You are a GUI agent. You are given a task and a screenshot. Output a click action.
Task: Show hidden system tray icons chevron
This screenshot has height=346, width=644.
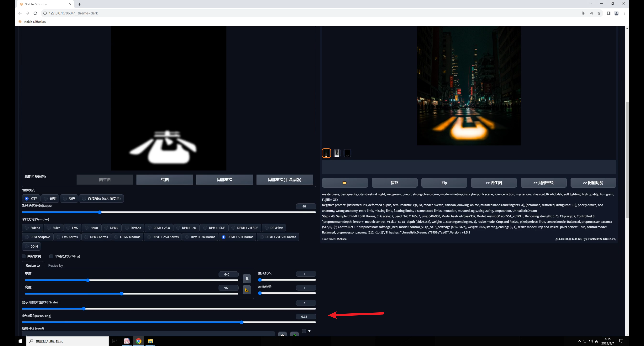[579, 341]
